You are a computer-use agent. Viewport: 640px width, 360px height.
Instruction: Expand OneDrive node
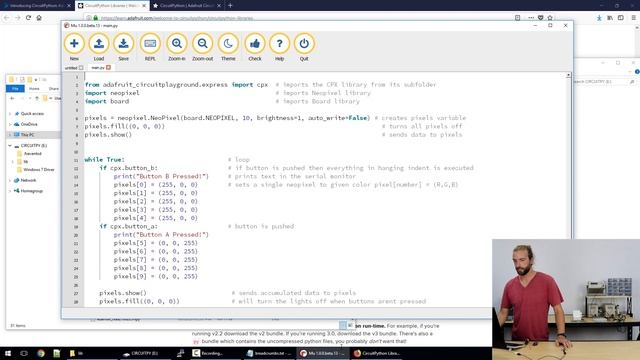[10, 124]
